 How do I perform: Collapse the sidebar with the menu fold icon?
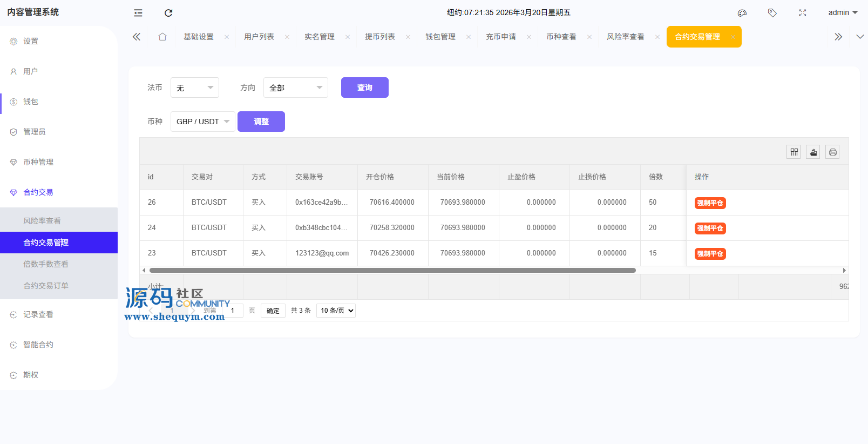(x=138, y=13)
